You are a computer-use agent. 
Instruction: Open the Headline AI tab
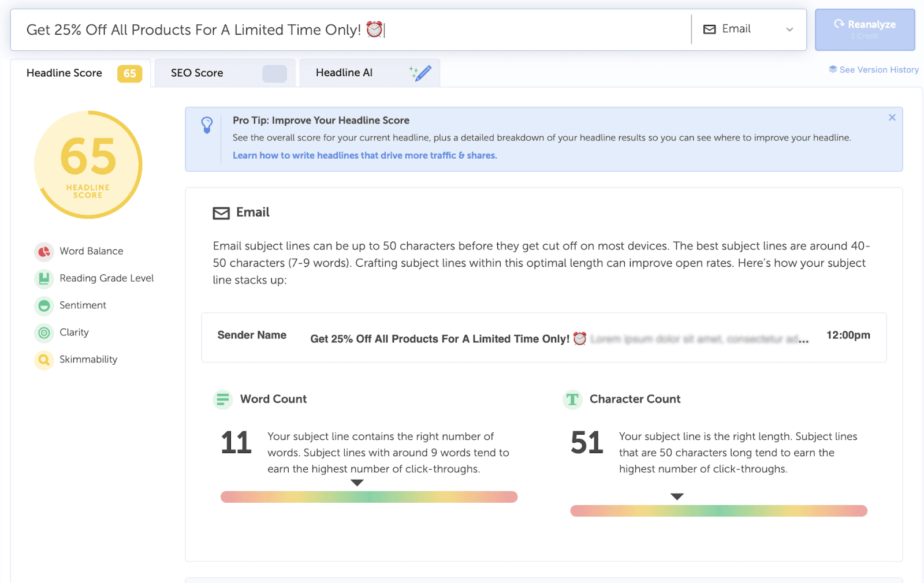coord(344,73)
